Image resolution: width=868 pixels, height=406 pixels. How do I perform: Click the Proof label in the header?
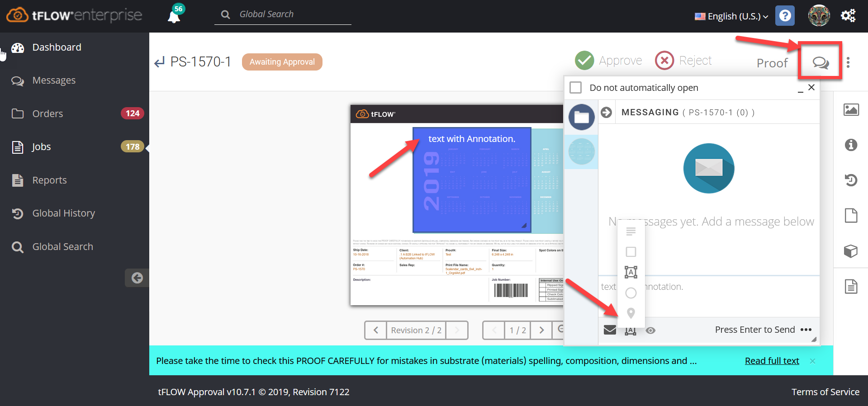pos(772,63)
